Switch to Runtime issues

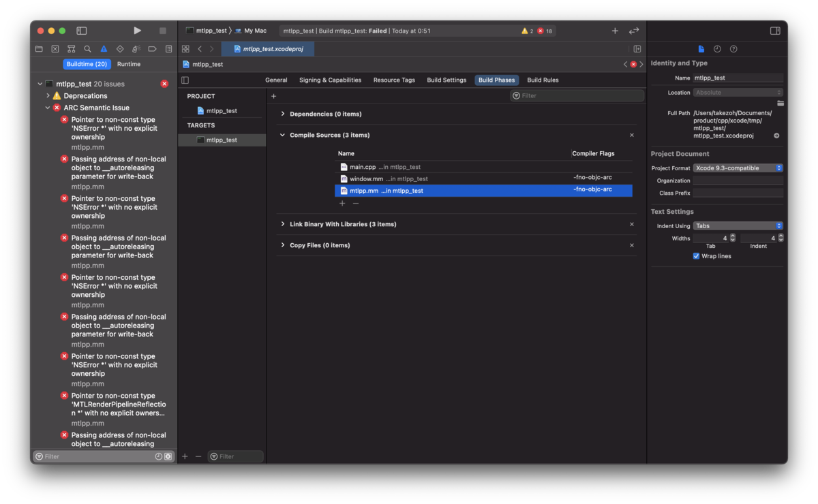pos(128,64)
